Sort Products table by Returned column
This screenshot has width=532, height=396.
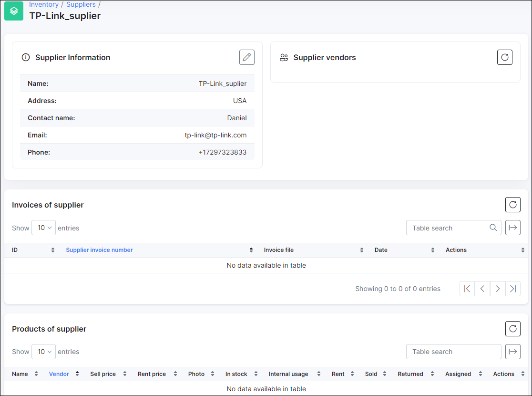point(416,374)
